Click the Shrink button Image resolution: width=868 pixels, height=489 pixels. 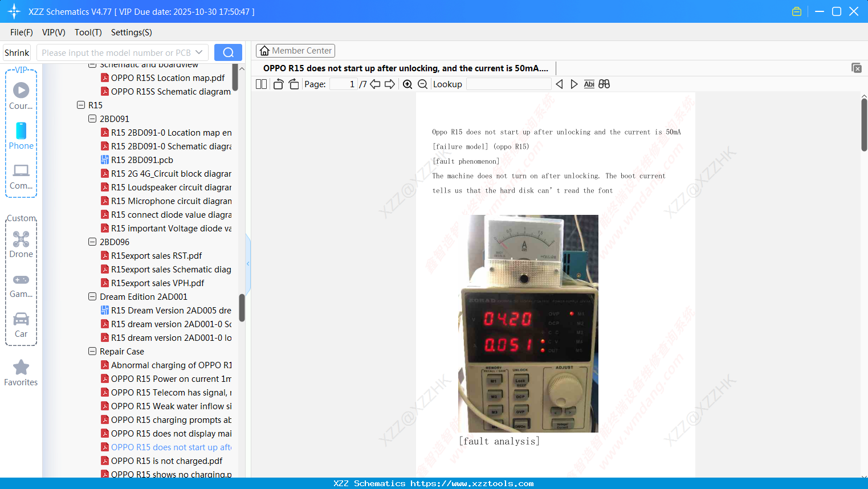[17, 52]
